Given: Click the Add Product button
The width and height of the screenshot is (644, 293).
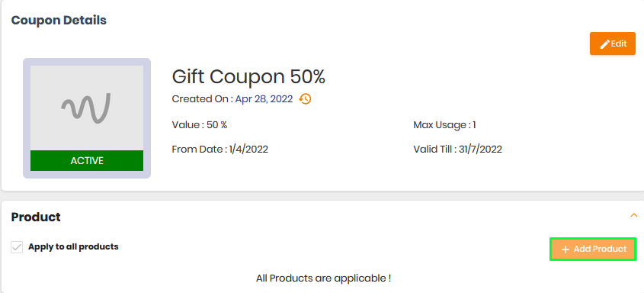Looking at the screenshot, I should [593, 249].
